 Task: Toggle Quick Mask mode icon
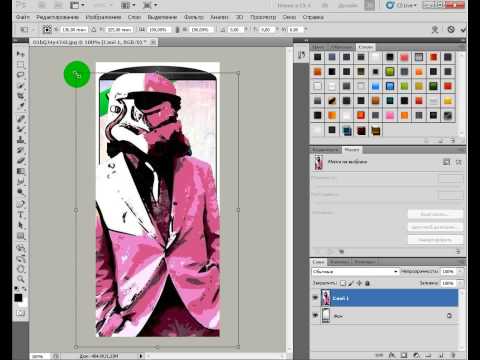pyautogui.click(x=20, y=313)
